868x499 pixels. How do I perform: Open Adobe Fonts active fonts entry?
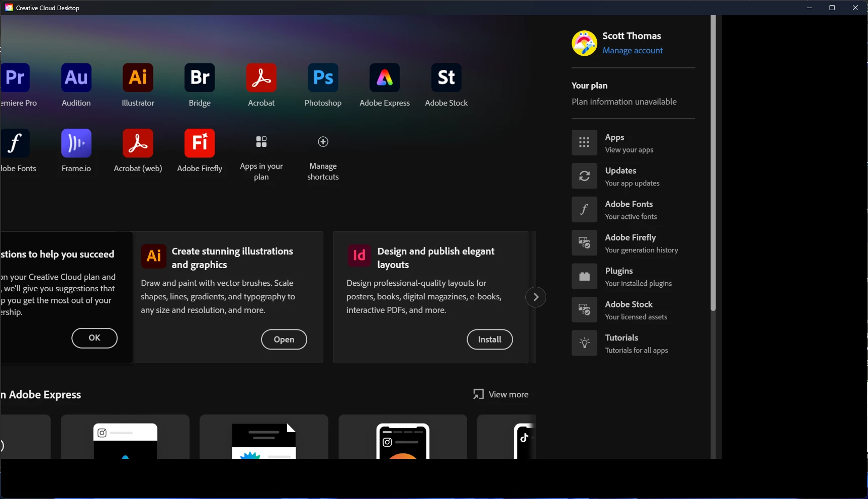tap(633, 210)
